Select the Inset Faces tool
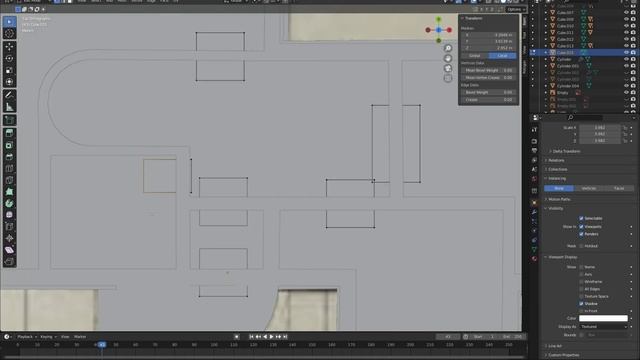This screenshot has width=640, height=360. tap(9, 145)
